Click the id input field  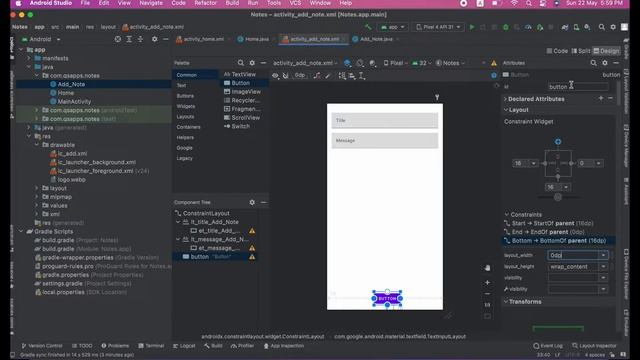pos(578,87)
